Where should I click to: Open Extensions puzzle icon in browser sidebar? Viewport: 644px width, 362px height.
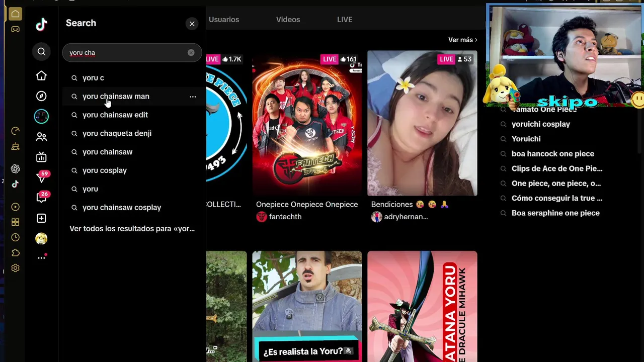pos(15,253)
